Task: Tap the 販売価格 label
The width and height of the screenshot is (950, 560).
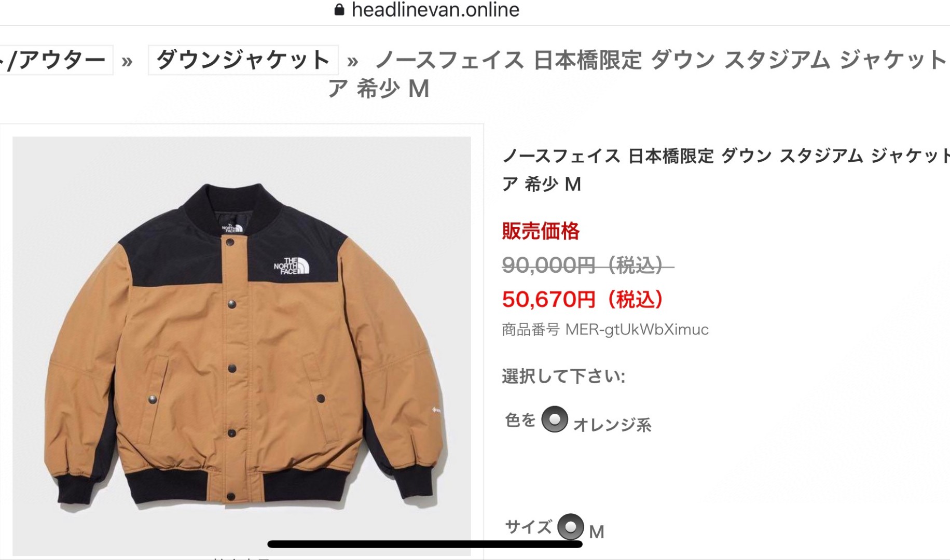Action: tap(541, 231)
